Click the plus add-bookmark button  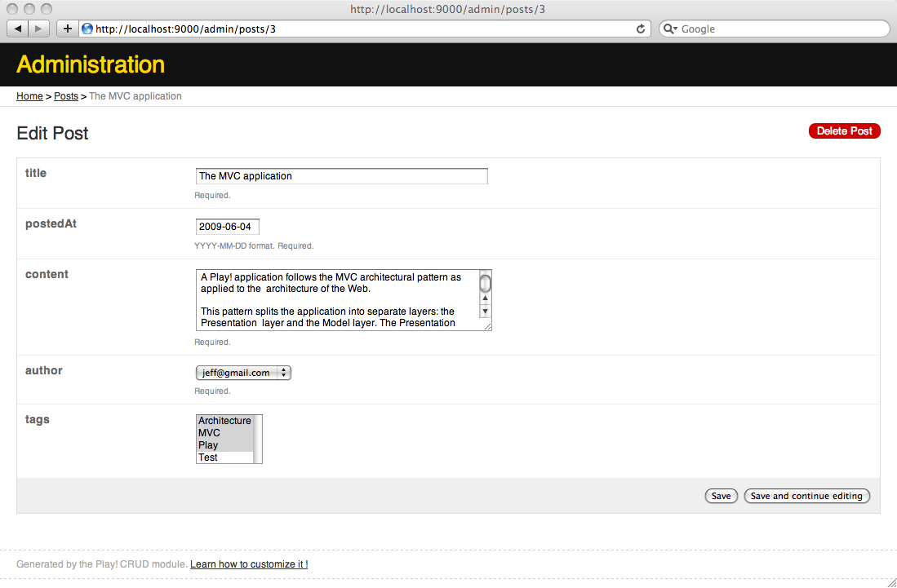[67, 29]
